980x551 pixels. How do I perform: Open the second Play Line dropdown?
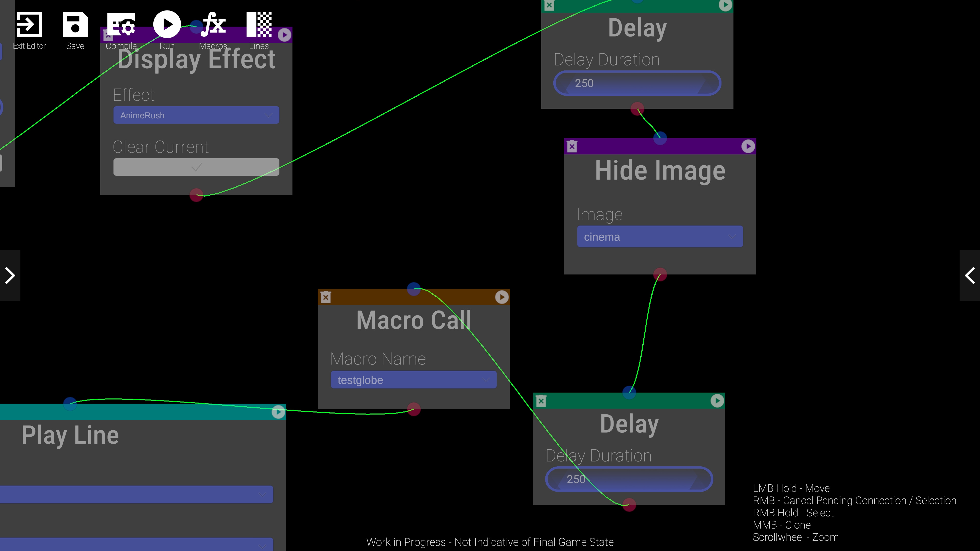click(x=136, y=545)
